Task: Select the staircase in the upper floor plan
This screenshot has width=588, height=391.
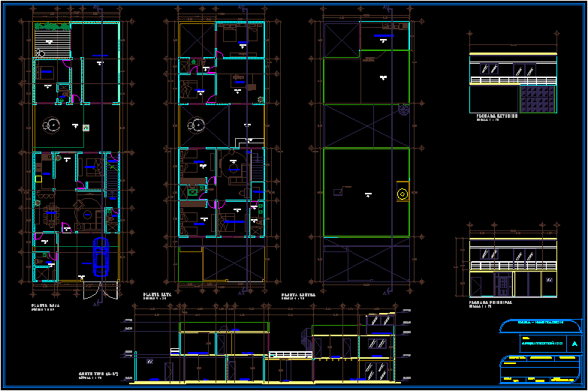Action: 258,167
